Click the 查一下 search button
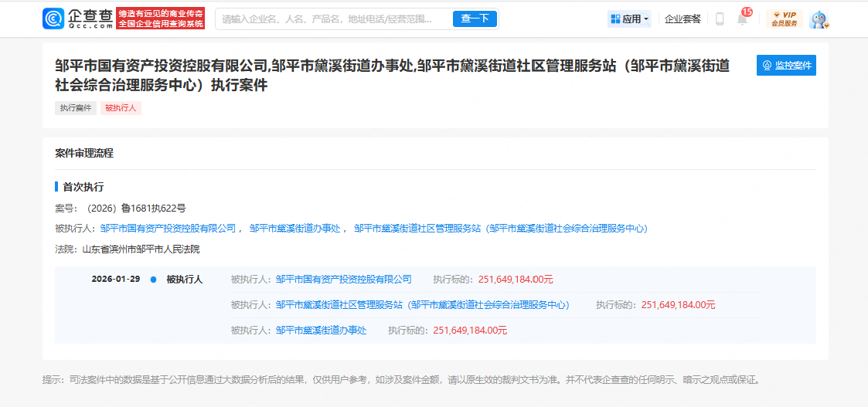 [475, 19]
